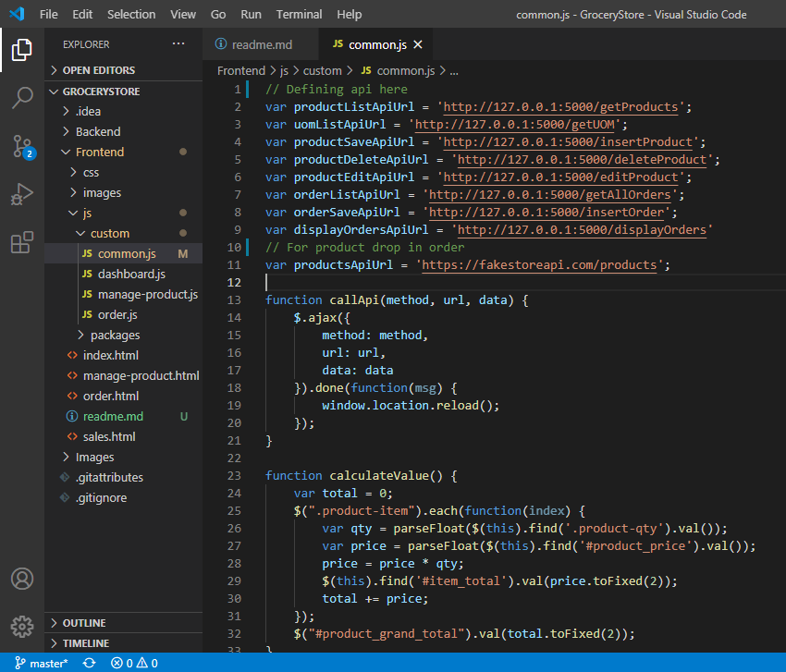The image size is (786, 672).
Task: Click the .gitattributes file icon
Action: [65, 477]
